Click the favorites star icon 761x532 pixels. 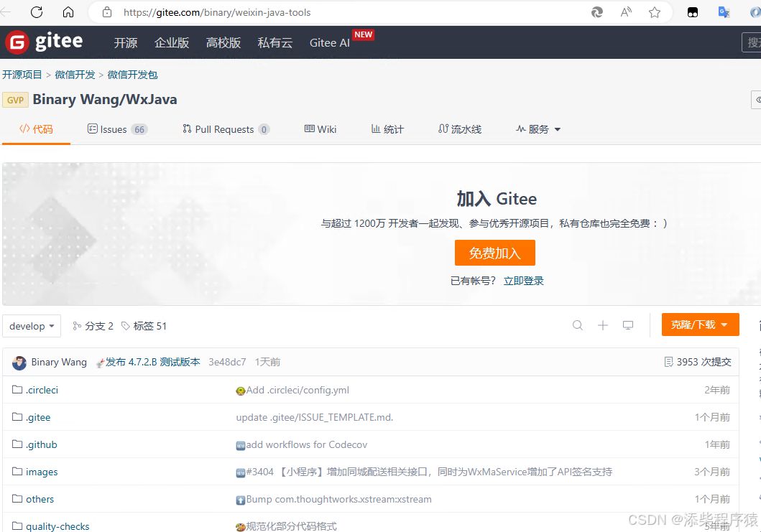point(655,12)
